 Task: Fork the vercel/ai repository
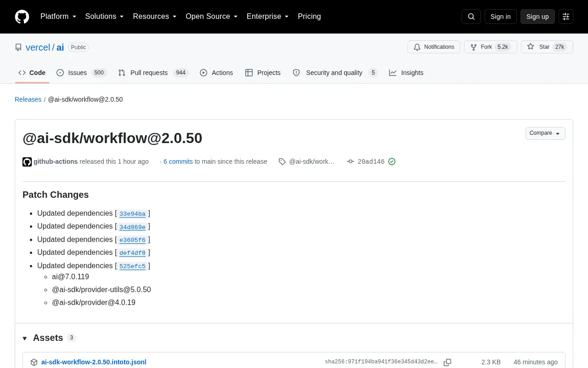pyautogui.click(x=491, y=47)
